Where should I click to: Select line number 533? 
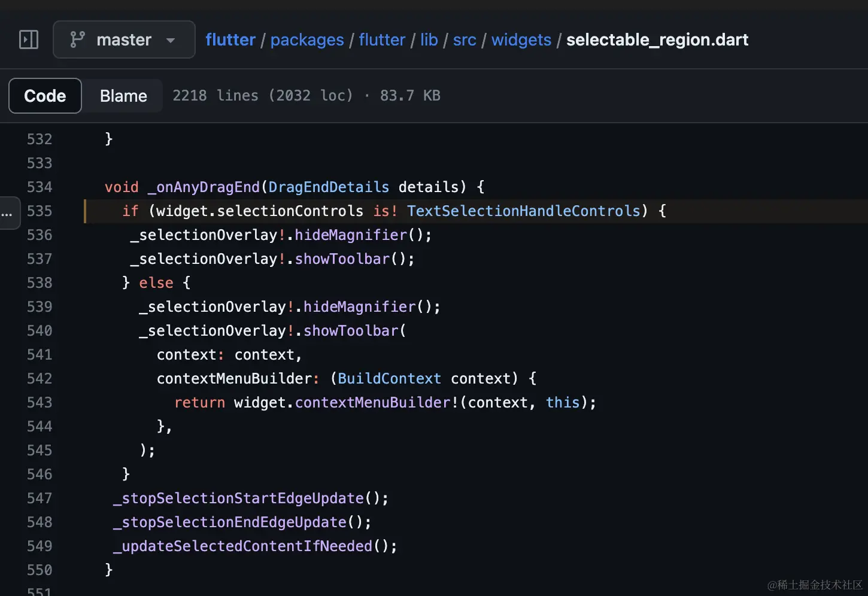point(40,163)
